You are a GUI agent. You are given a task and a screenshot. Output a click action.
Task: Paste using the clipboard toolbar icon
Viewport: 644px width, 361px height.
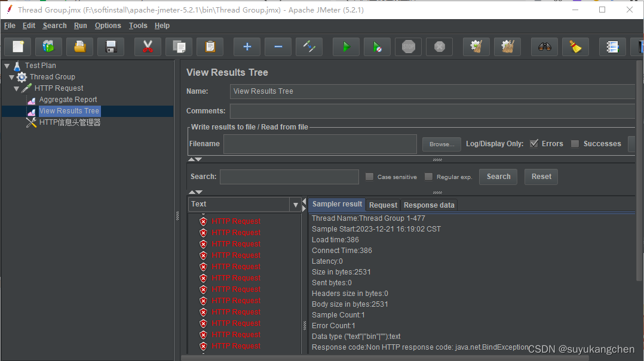210,47
